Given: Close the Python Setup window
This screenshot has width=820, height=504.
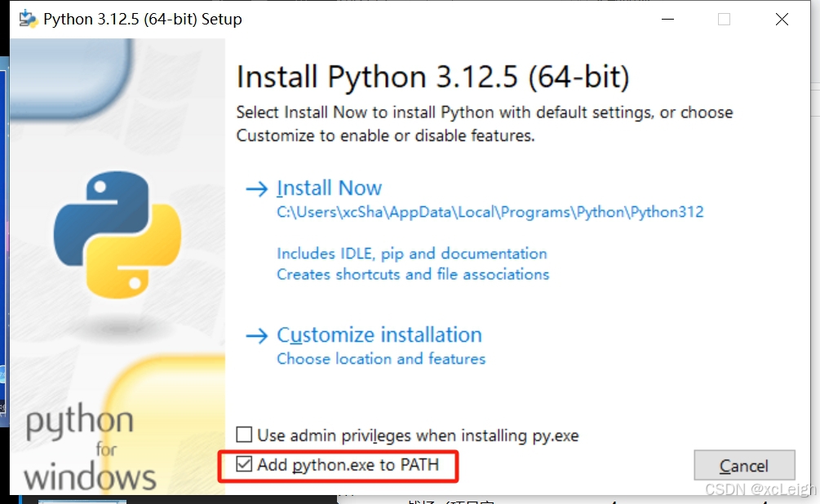Looking at the screenshot, I should [x=782, y=20].
